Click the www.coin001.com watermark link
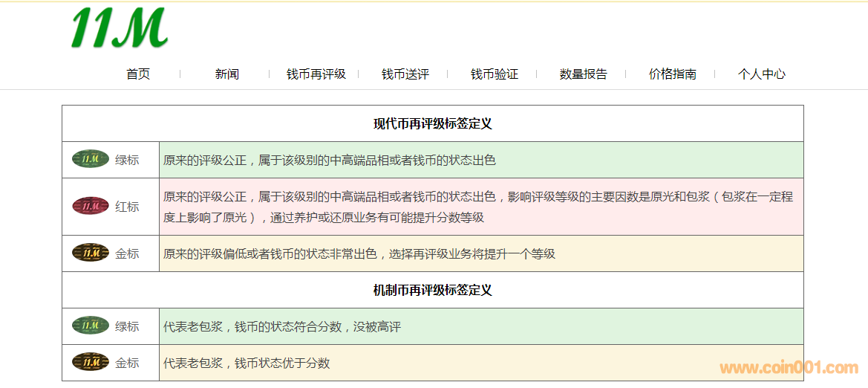Image resolution: width=868 pixels, height=388 pixels. coord(789,367)
